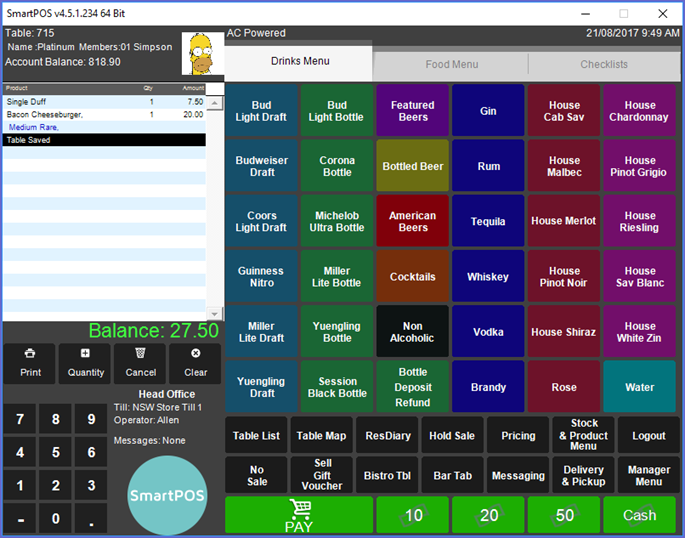Open the Bottled Beer category
685x538 pixels.
pyautogui.click(x=412, y=166)
